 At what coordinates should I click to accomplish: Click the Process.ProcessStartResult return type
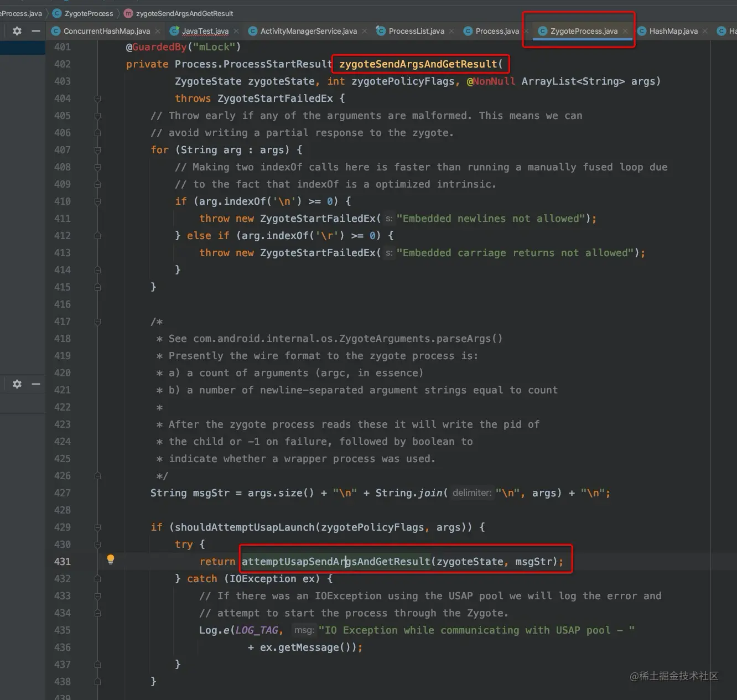point(253,64)
